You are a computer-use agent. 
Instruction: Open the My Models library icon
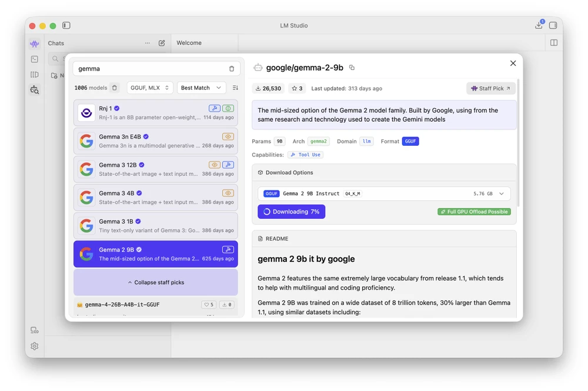point(35,75)
